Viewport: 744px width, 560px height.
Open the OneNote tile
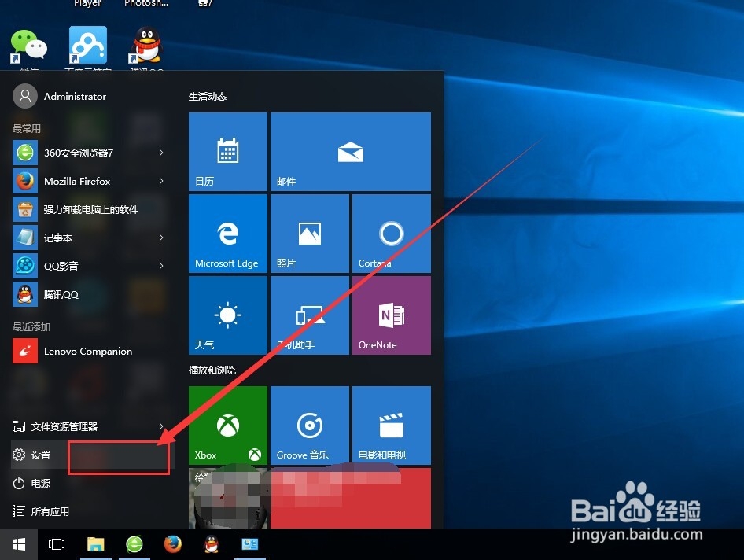pos(391,315)
